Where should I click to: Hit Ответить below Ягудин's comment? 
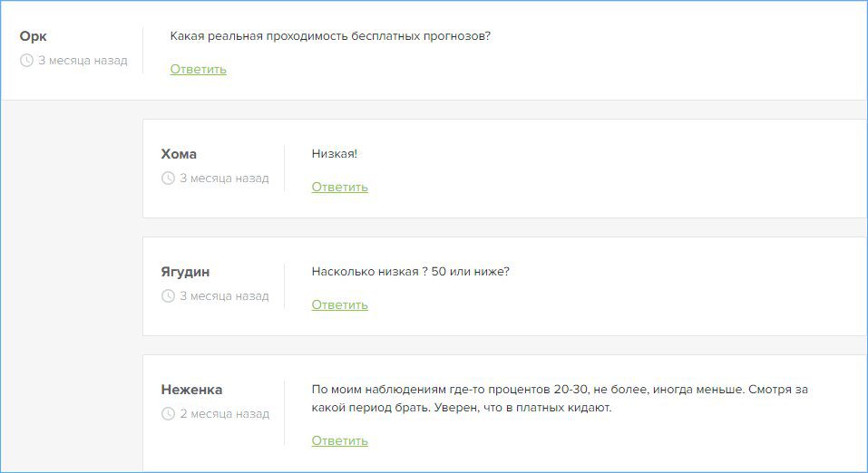point(339,304)
